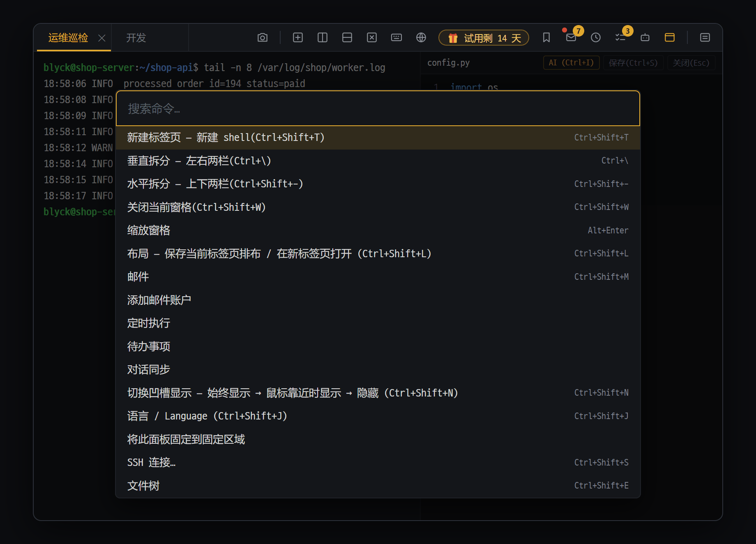Screen dimensions: 756x544
Task: Click the 试用剩 14 天 trial badge
Action: 484,38
